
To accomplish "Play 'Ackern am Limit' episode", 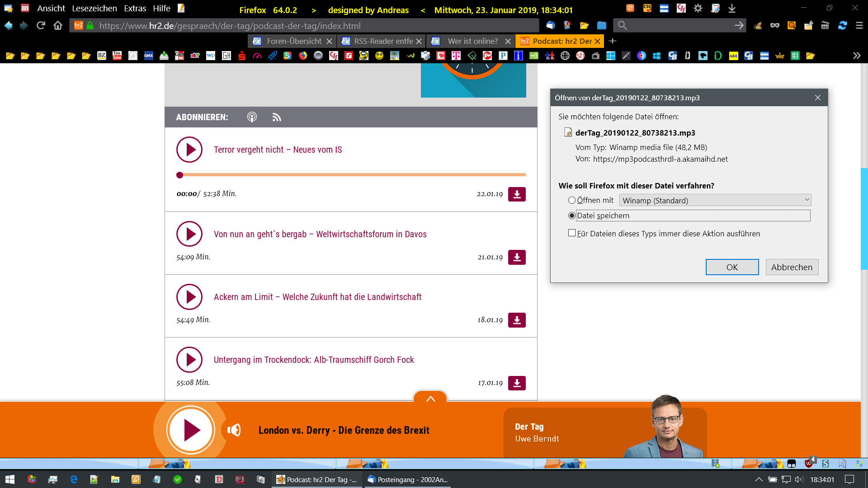I will pos(189,297).
